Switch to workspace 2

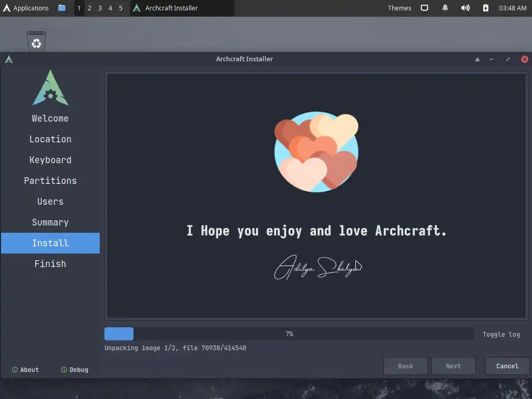pyautogui.click(x=89, y=8)
